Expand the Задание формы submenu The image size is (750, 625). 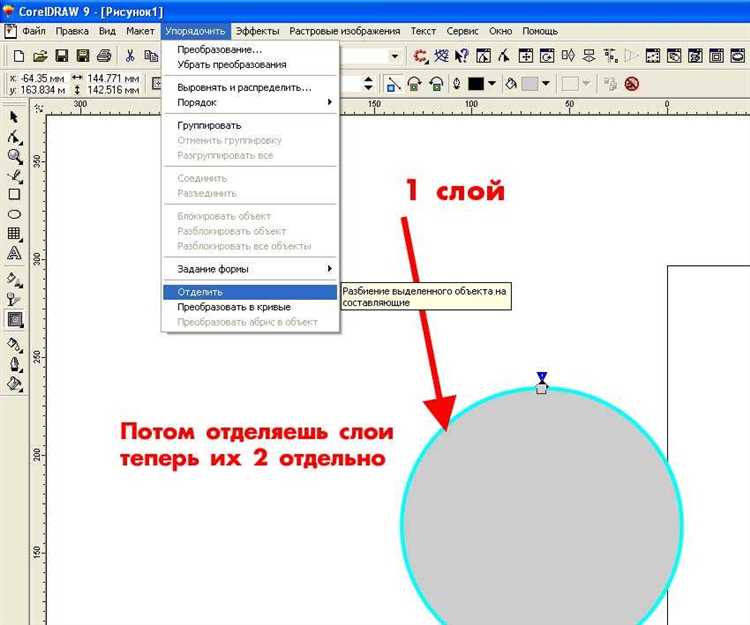coord(250,269)
